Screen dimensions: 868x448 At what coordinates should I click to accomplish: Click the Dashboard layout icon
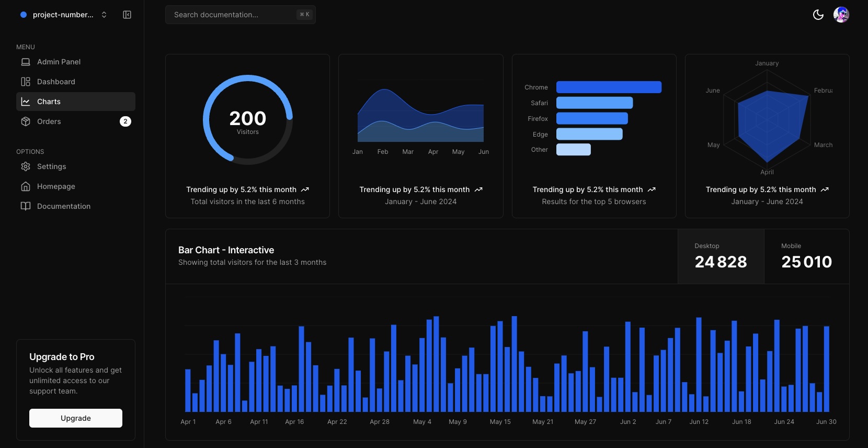click(x=26, y=82)
